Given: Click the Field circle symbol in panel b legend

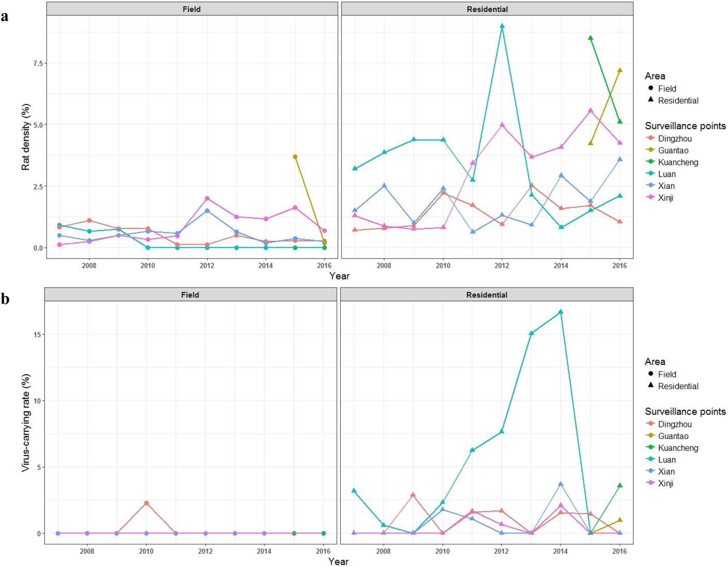Looking at the screenshot, I should (651, 374).
